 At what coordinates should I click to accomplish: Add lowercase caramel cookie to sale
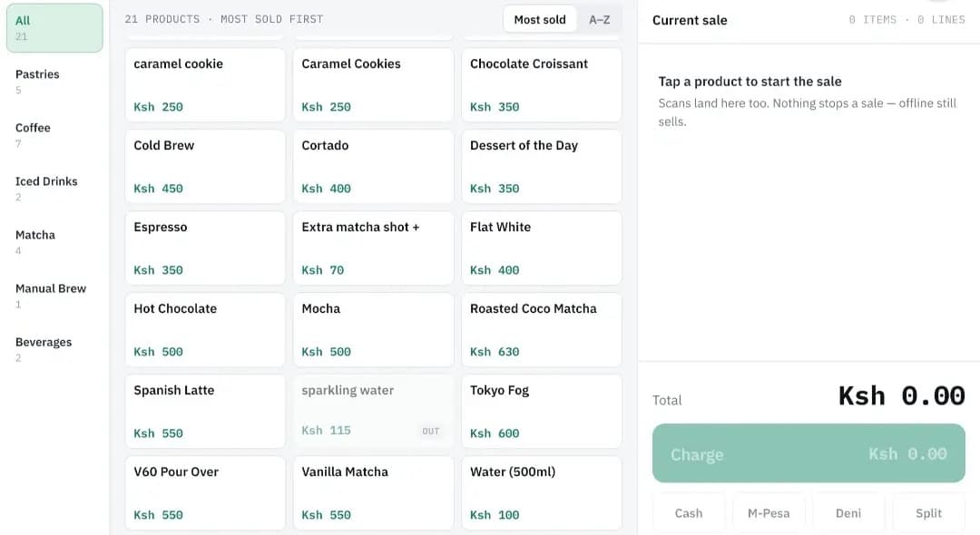tap(205, 85)
